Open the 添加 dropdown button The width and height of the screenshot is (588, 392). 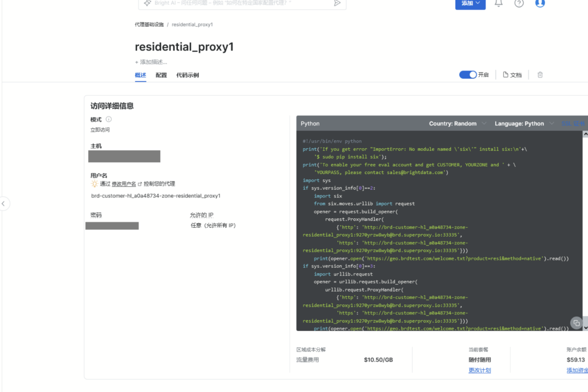pyautogui.click(x=470, y=3)
